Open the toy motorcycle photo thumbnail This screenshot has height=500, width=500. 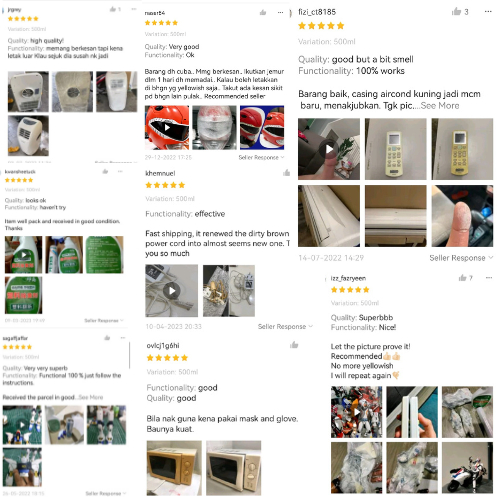[x=467, y=468]
